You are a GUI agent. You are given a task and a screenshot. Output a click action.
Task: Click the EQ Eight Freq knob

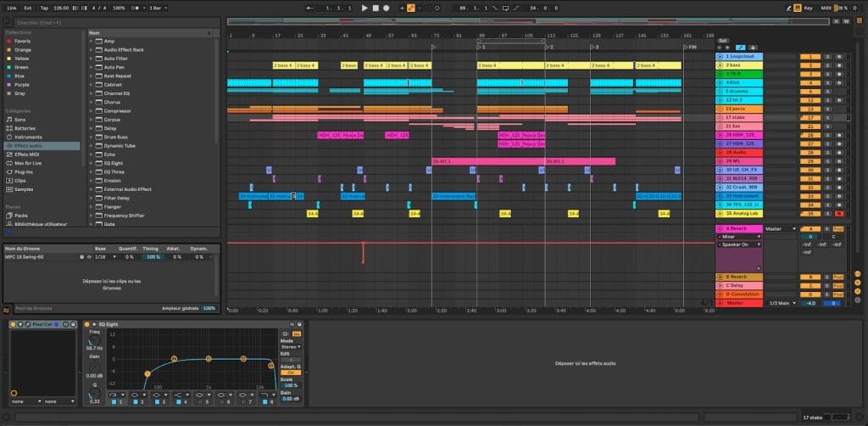pyautogui.click(x=93, y=340)
